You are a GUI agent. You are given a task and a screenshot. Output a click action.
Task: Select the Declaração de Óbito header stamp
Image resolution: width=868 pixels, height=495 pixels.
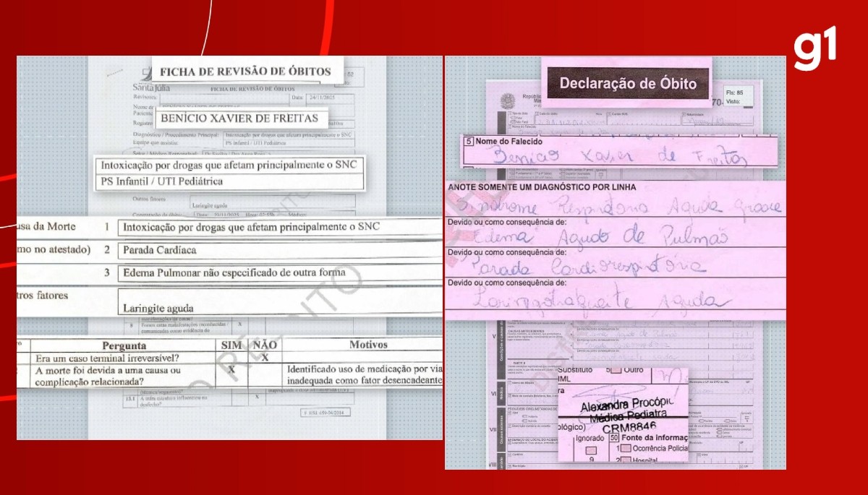[629, 83]
